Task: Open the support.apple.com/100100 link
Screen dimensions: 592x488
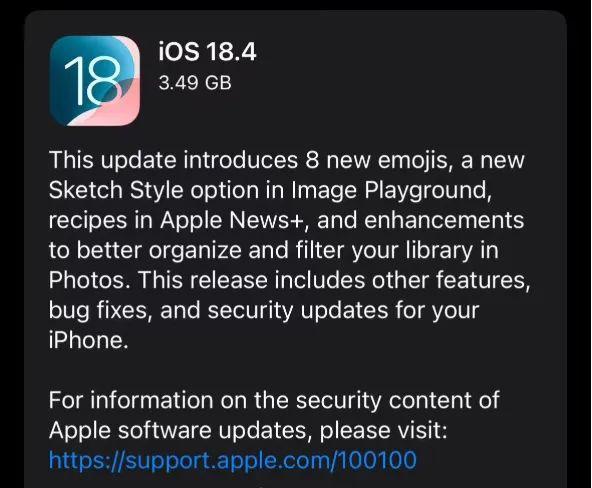Action: [x=233, y=460]
